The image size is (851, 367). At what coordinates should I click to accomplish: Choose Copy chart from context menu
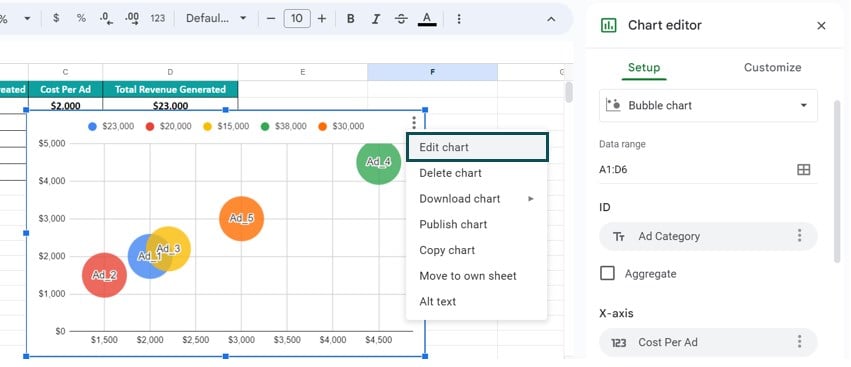(477, 250)
